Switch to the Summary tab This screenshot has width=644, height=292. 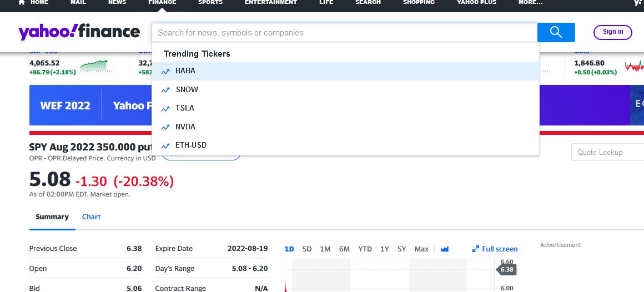coord(52,217)
